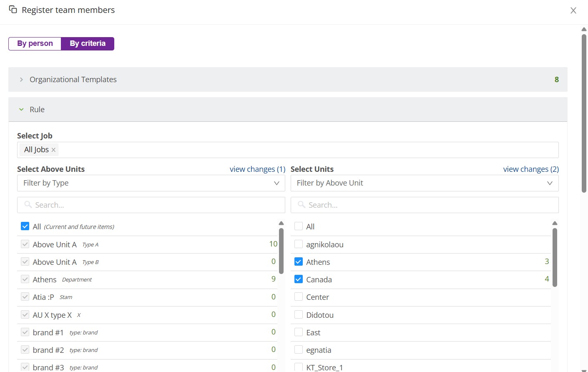Check All in Select Units list
Screen dimensions: 588x372
pyautogui.click(x=299, y=226)
